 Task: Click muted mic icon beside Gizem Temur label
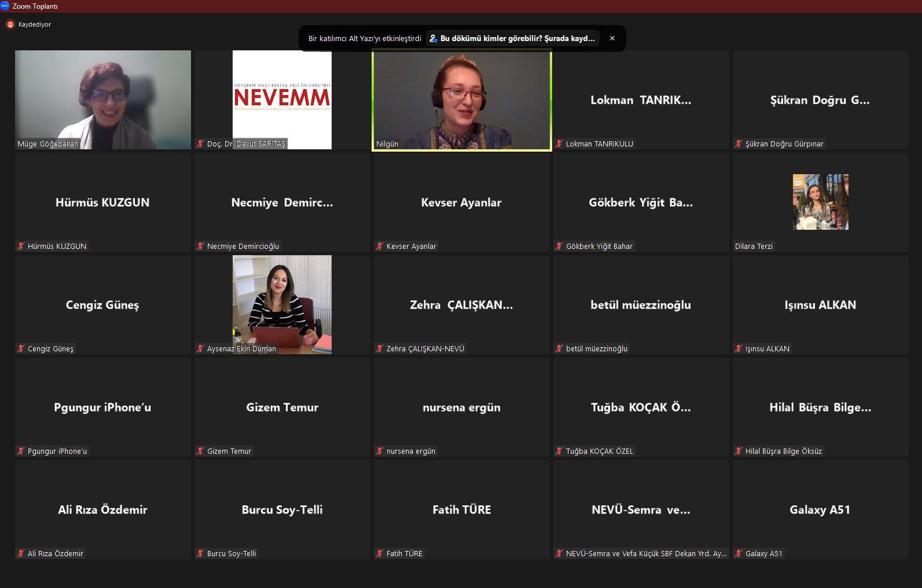(200, 451)
